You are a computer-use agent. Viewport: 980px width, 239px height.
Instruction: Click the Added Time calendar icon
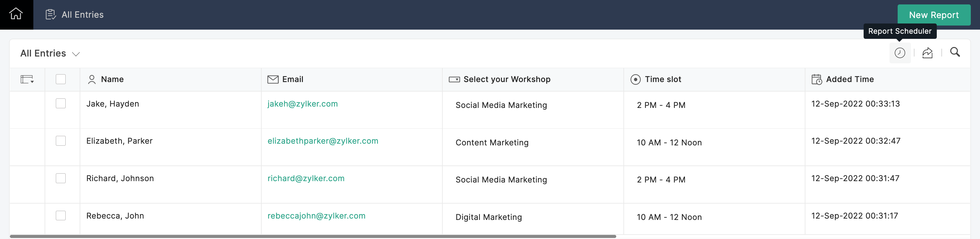click(x=816, y=80)
